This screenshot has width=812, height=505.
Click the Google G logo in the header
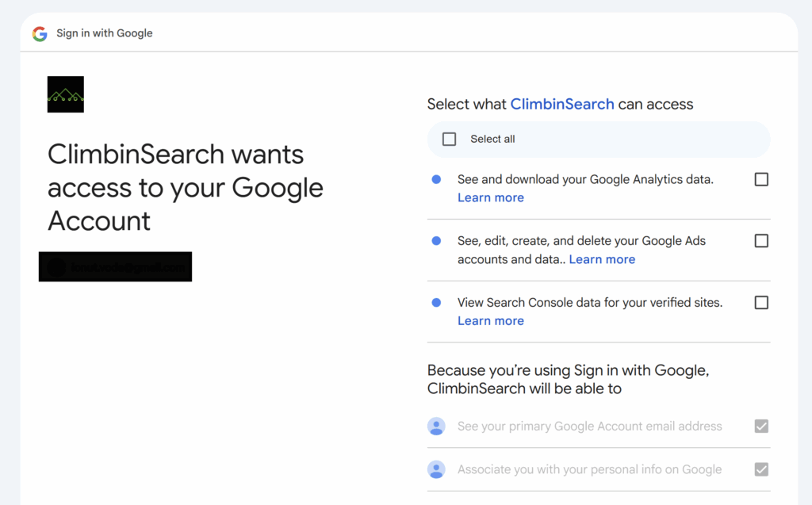[x=39, y=33]
